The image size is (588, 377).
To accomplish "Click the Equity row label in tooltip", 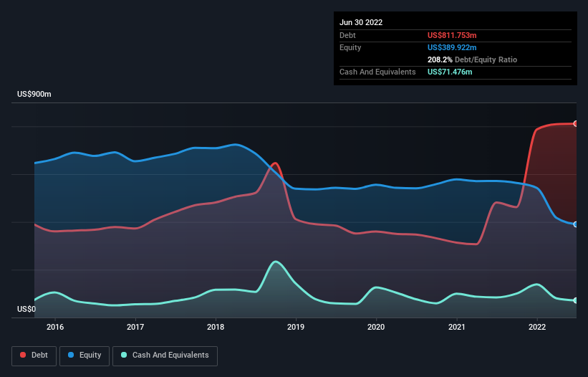I will (x=350, y=47).
